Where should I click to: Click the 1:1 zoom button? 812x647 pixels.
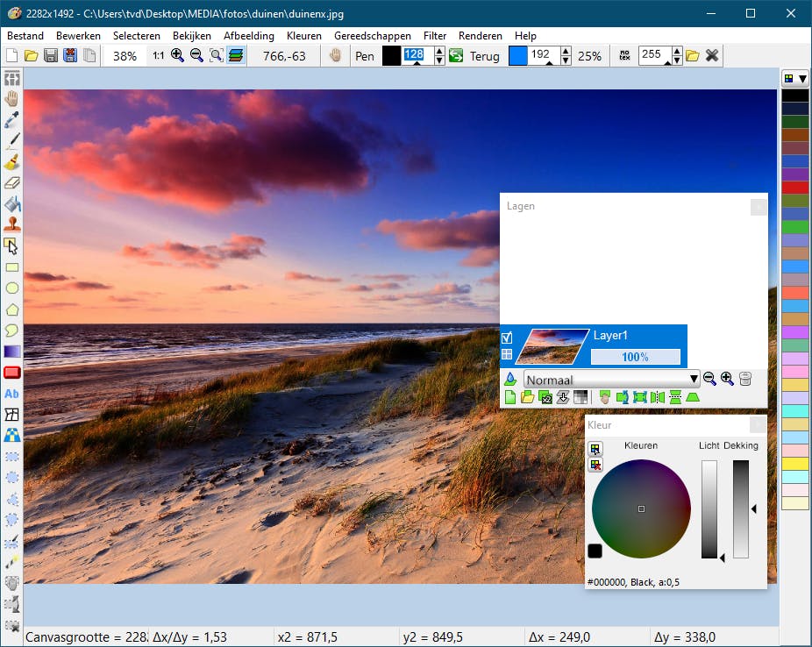coord(158,55)
